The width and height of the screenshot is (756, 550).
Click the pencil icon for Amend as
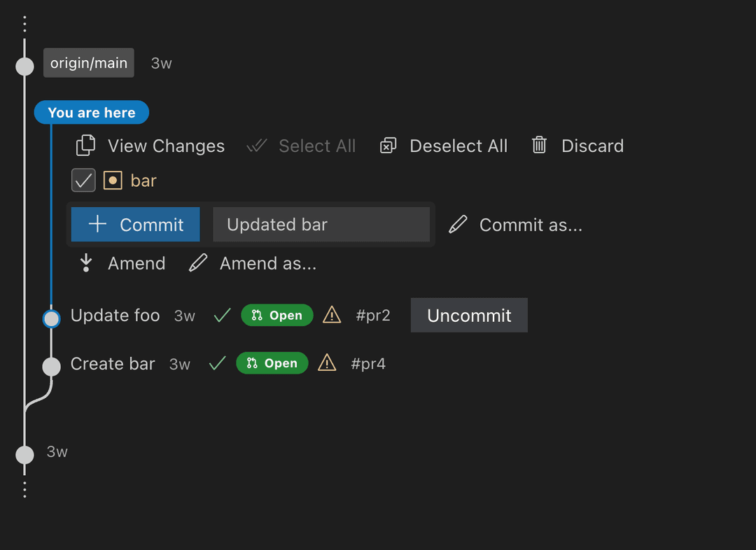tap(197, 263)
